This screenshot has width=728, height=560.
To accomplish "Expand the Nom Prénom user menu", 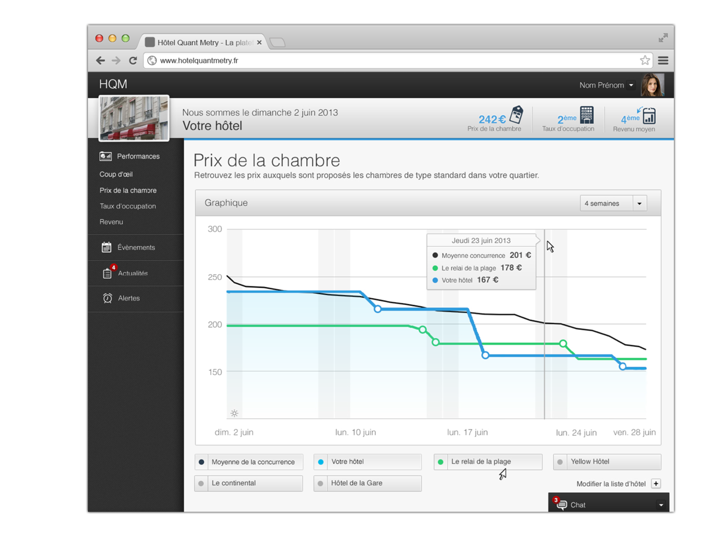I will (606, 85).
